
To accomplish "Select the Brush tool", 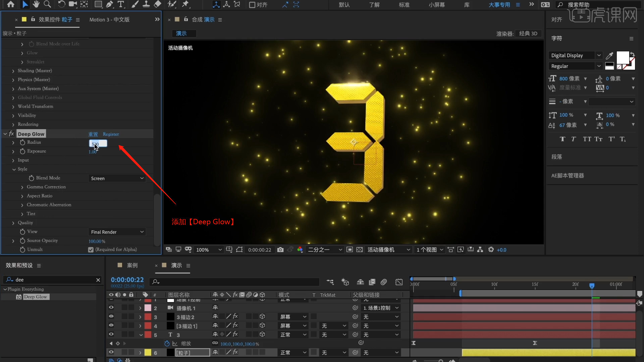I will point(135,4).
